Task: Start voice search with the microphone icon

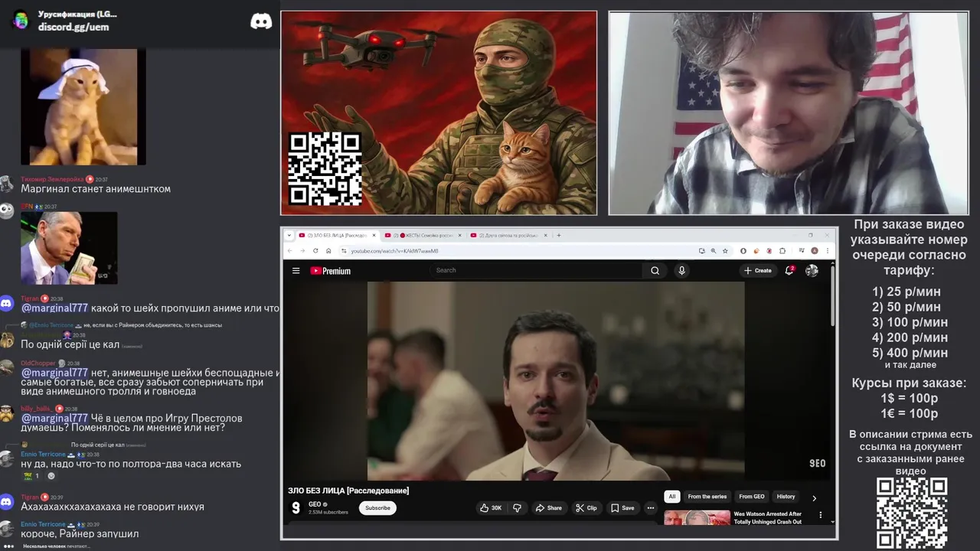Action: (681, 270)
